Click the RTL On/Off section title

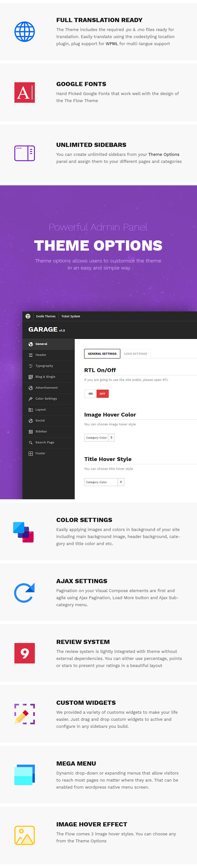point(100,370)
